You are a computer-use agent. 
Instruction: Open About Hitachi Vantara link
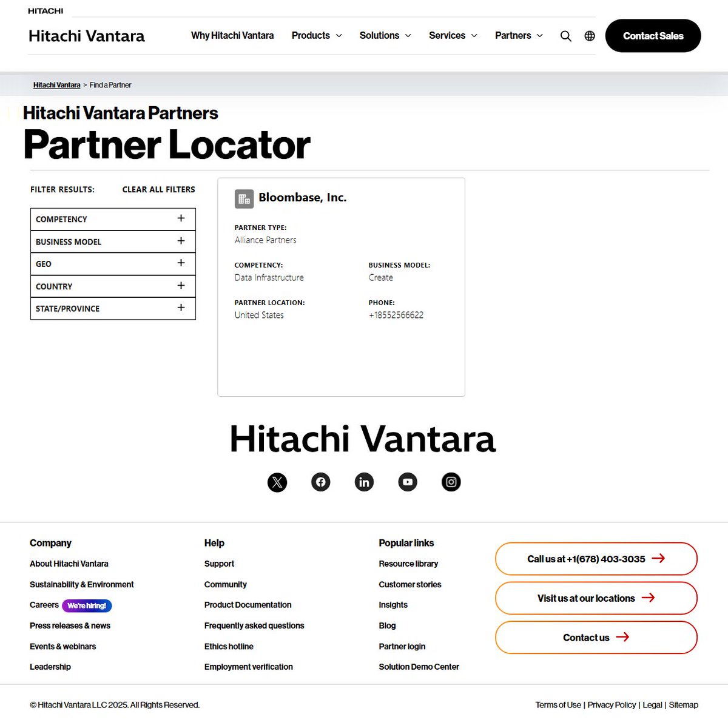(x=69, y=564)
